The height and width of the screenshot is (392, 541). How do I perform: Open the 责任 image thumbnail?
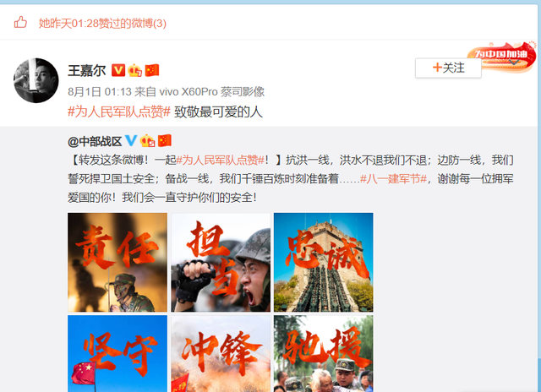point(117,263)
